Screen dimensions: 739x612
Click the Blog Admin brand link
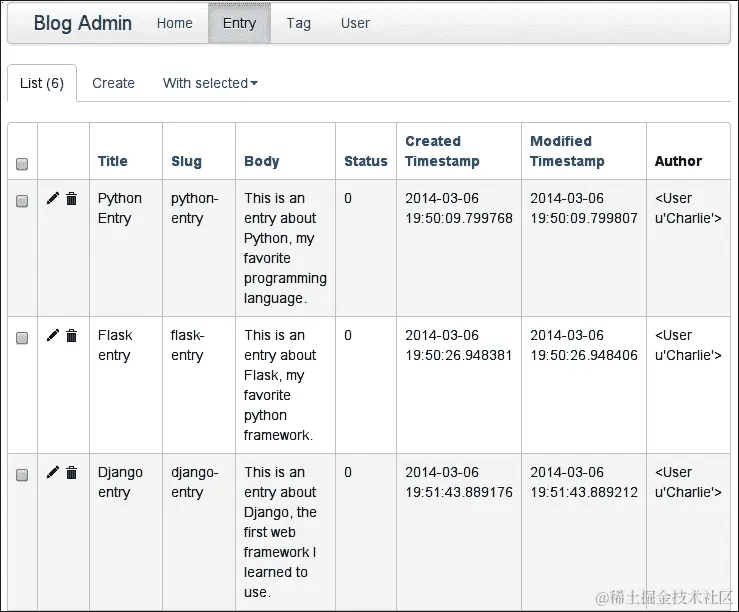click(82, 23)
